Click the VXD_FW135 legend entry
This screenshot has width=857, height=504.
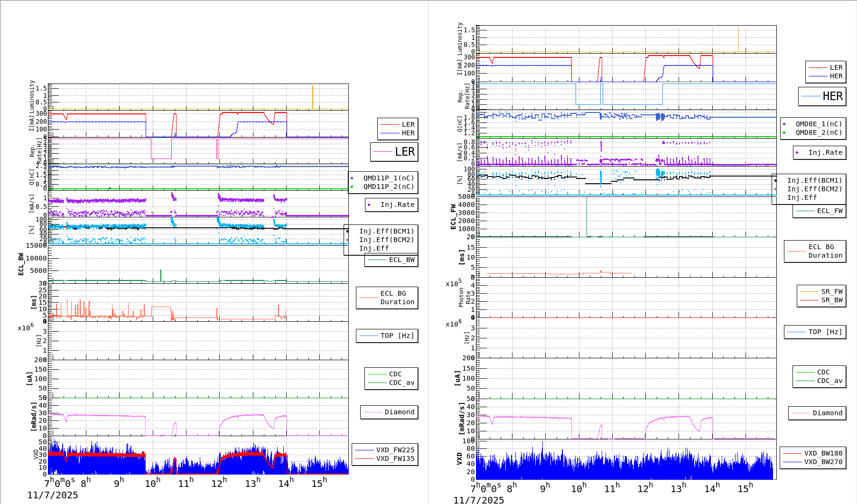(x=394, y=458)
